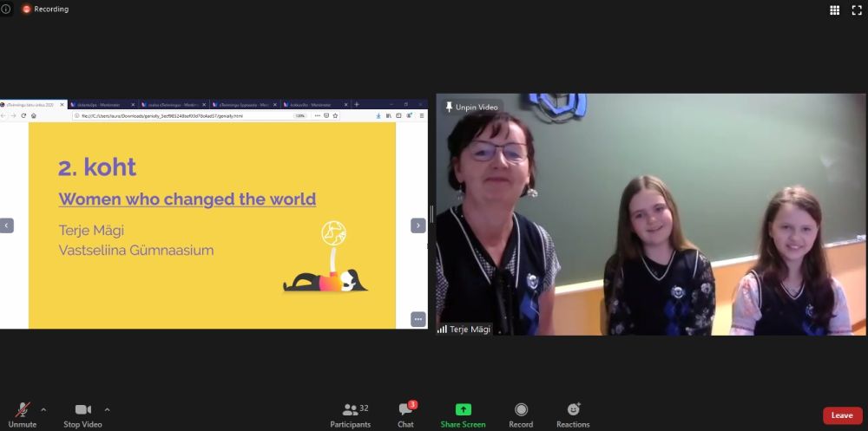This screenshot has height=431, width=868.
Task: Open slide options three-dot button
Action: (x=418, y=319)
